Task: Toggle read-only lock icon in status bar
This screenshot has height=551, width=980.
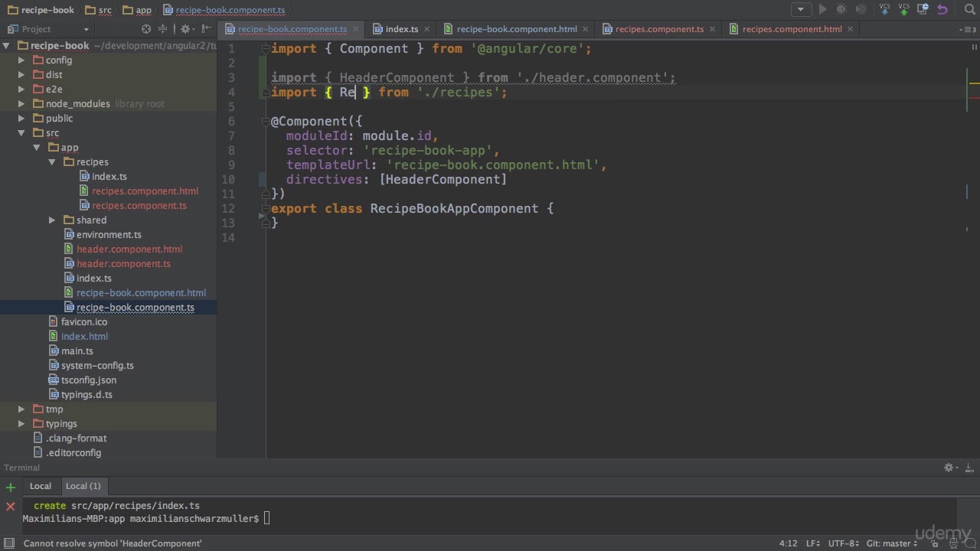Action: [936, 544]
